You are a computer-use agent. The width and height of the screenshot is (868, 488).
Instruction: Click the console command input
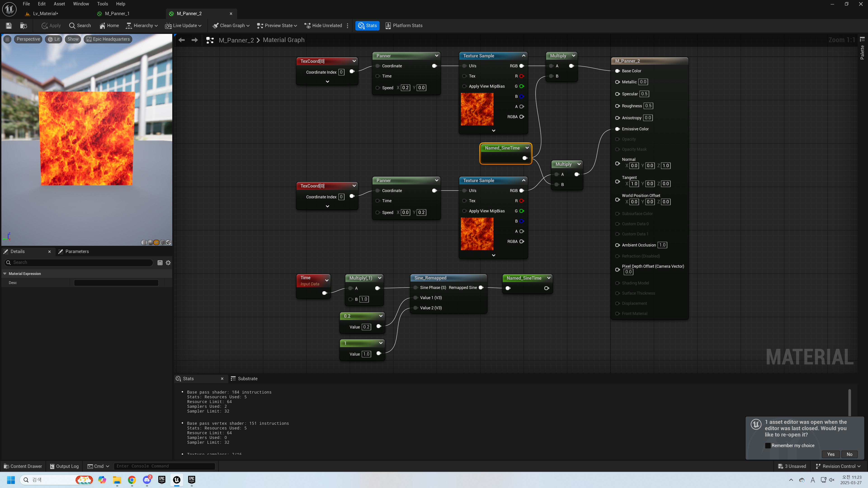(x=164, y=466)
